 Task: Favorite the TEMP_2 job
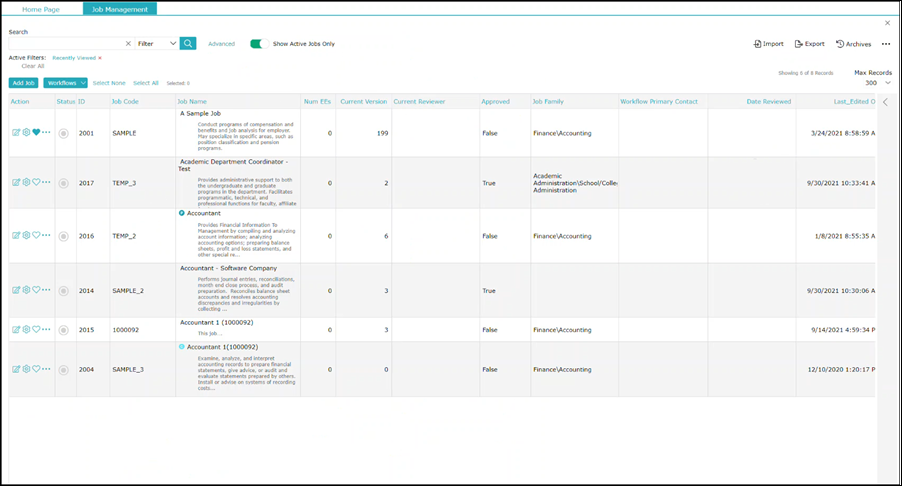tap(36, 235)
